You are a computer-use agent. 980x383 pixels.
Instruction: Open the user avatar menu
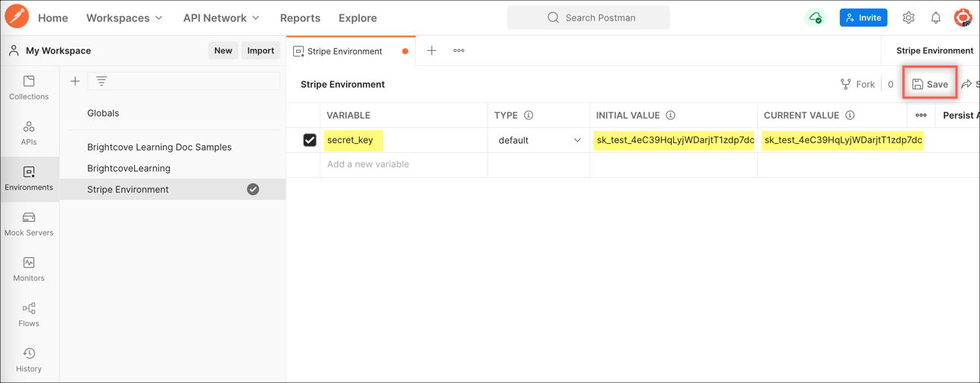click(x=963, y=17)
